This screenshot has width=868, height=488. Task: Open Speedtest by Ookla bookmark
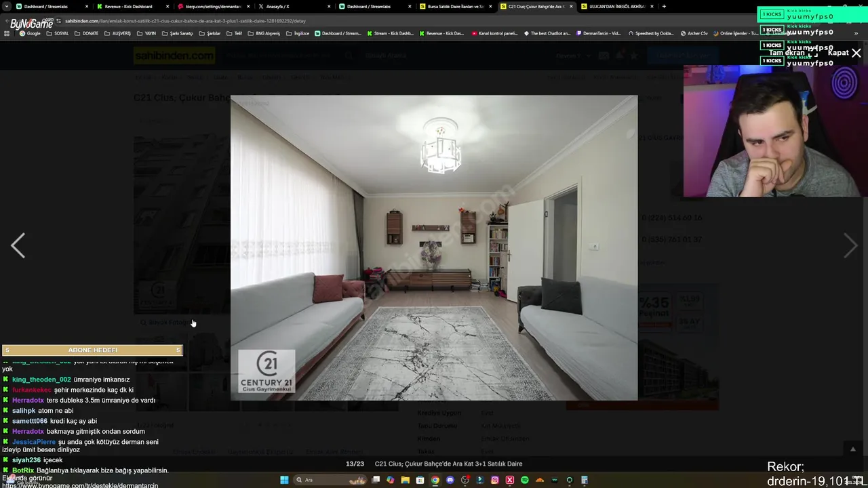[x=651, y=33]
